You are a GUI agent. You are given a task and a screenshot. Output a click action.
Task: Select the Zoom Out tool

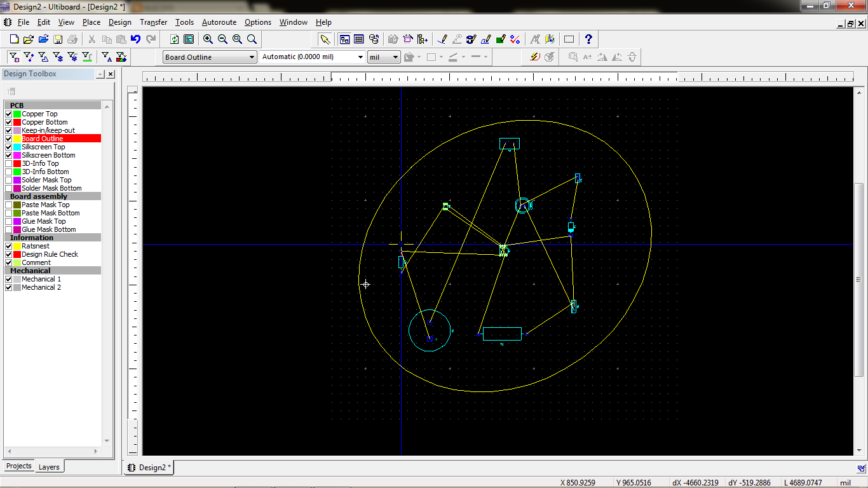click(x=222, y=39)
